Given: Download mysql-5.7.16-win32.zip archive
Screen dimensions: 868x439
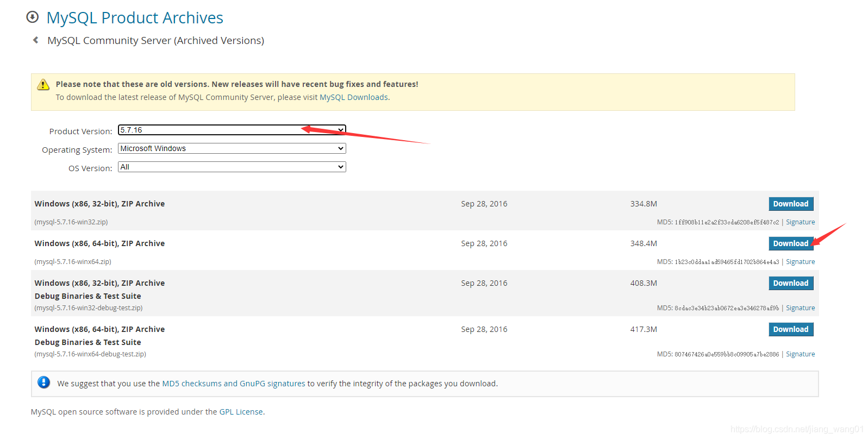Looking at the screenshot, I should click(x=791, y=204).
